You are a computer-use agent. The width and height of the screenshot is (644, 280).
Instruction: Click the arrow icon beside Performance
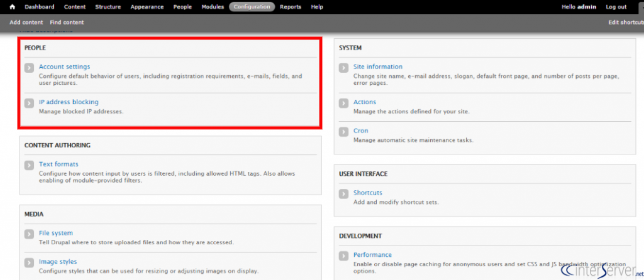[344, 256]
